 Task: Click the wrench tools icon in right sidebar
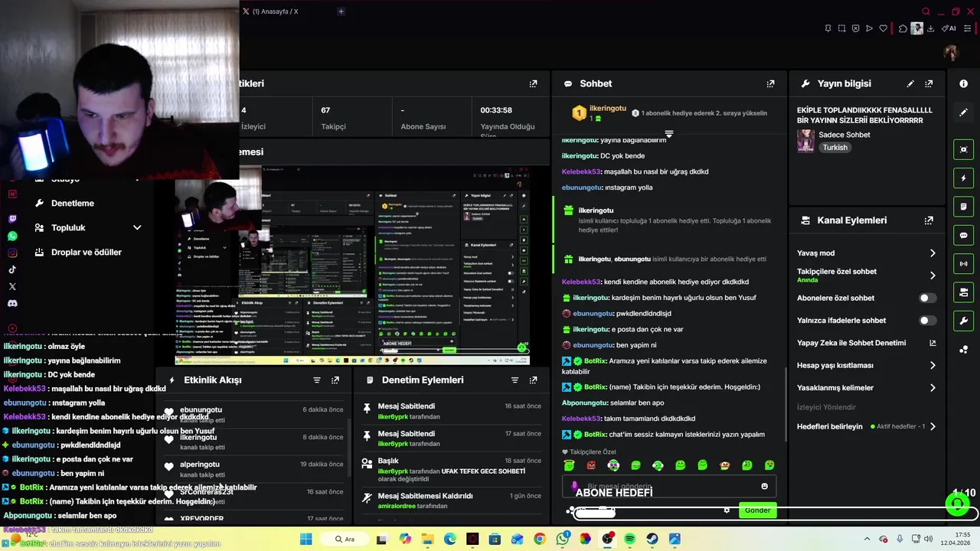(x=964, y=321)
